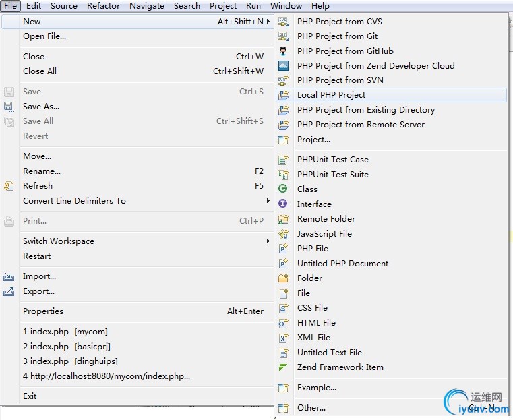Image resolution: width=513 pixels, height=420 pixels.
Task: Select Exit at menu bottom
Action: pos(138,396)
